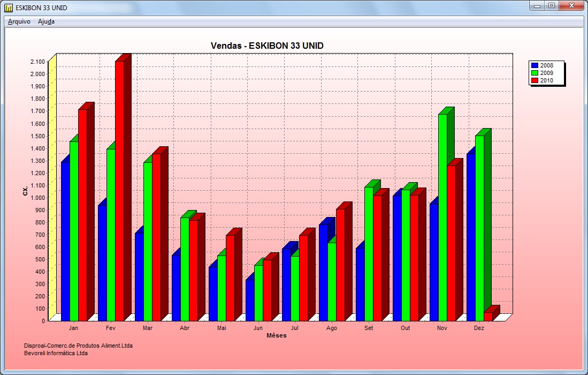
Task: Click the Abr month label
Action: [185, 328]
